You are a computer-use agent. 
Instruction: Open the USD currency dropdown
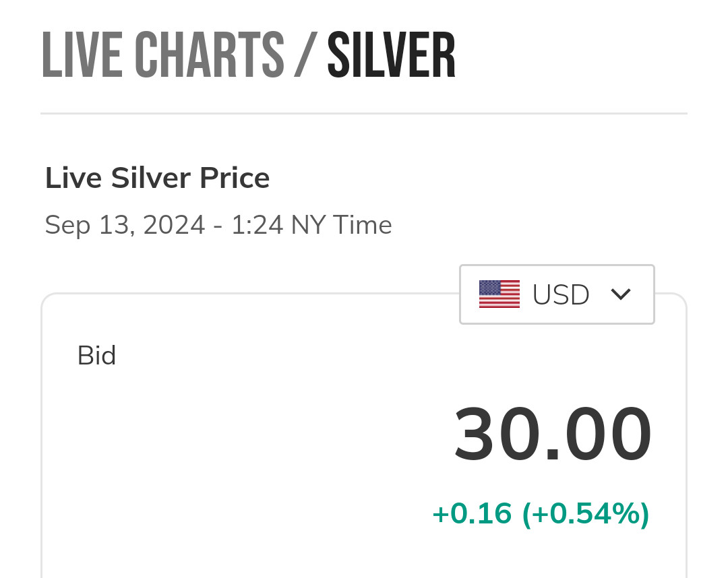coord(557,294)
